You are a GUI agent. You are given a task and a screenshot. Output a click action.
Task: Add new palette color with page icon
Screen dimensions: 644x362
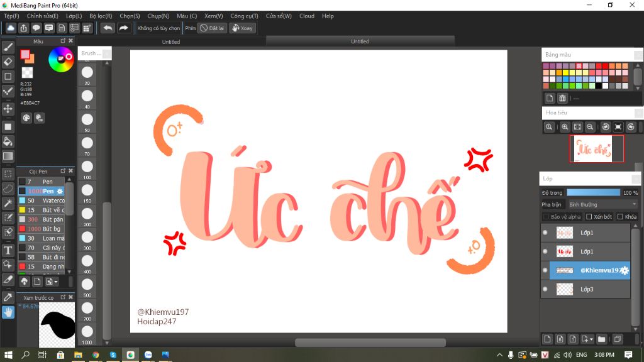tap(550, 98)
